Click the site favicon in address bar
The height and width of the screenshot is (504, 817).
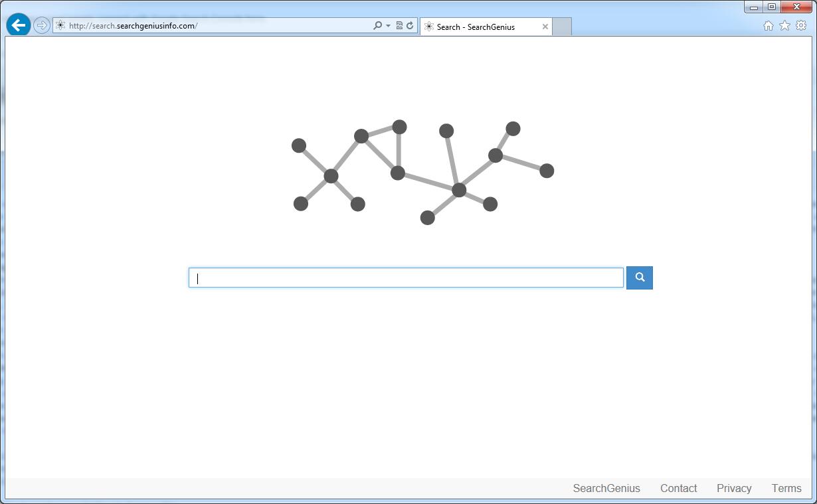pos(60,26)
